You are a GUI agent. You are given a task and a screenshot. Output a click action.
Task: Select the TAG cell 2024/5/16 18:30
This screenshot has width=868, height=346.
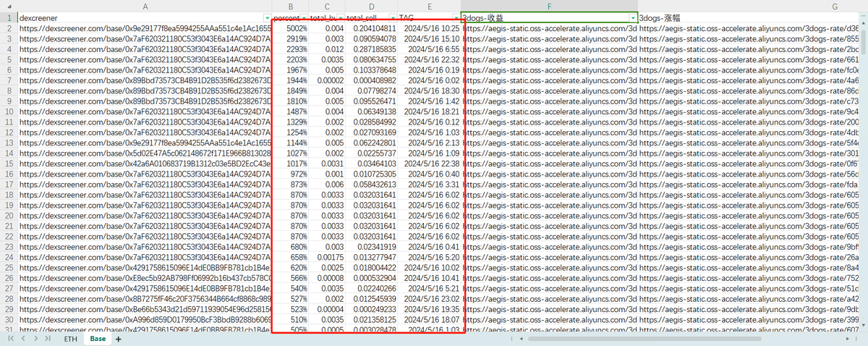430,90
